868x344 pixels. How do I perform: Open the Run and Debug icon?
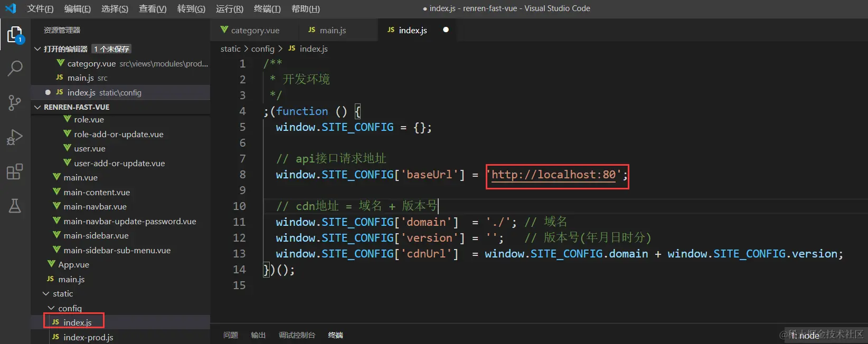[15, 137]
